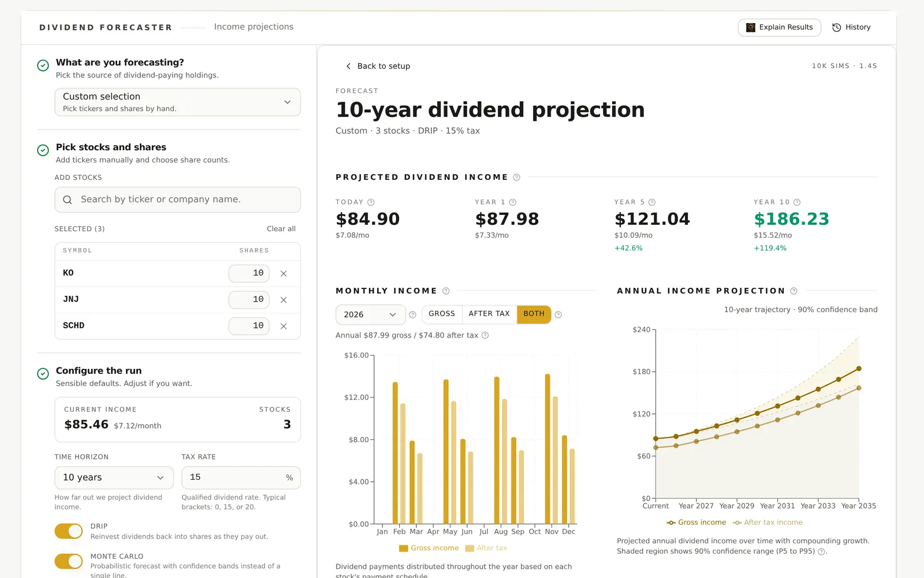Open the 2026 year dropdown
This screenshot has height=578, width=924.
coord(370,314)
